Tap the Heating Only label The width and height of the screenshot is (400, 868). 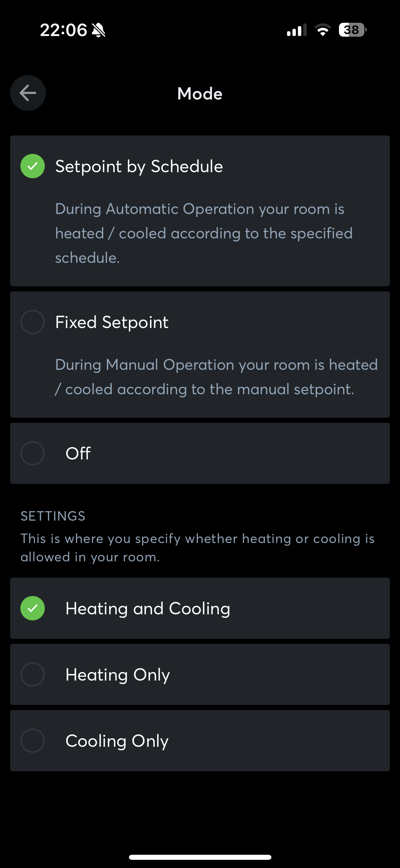pyautogui.click(x=118, y=675)
